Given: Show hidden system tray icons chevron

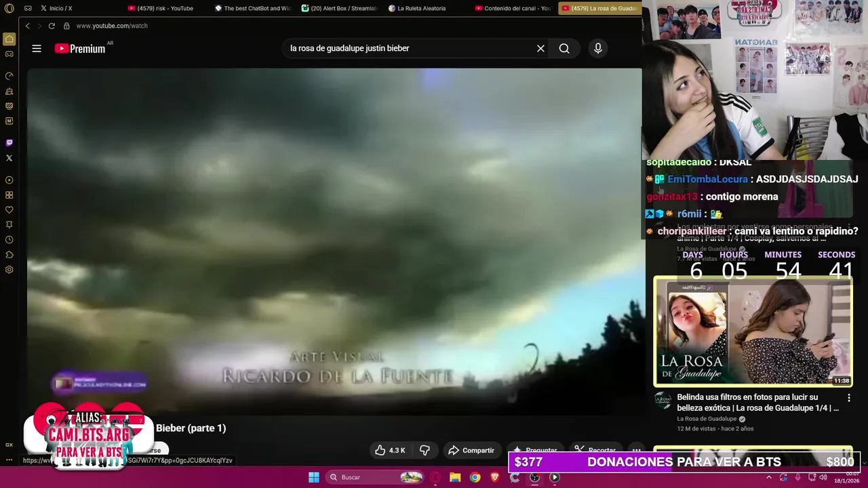Looking at the screenshot, I should tap(768, 477).
